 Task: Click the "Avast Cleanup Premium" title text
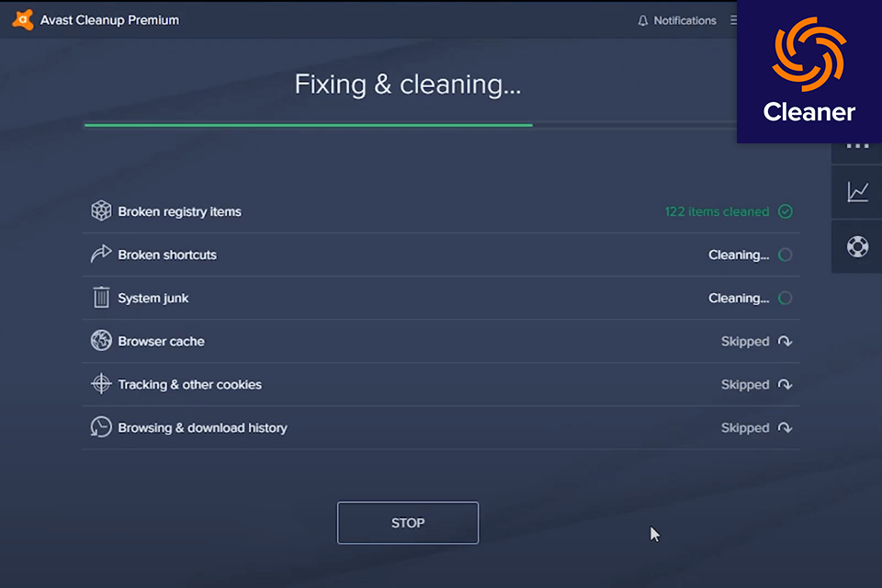tap(109, 20)
